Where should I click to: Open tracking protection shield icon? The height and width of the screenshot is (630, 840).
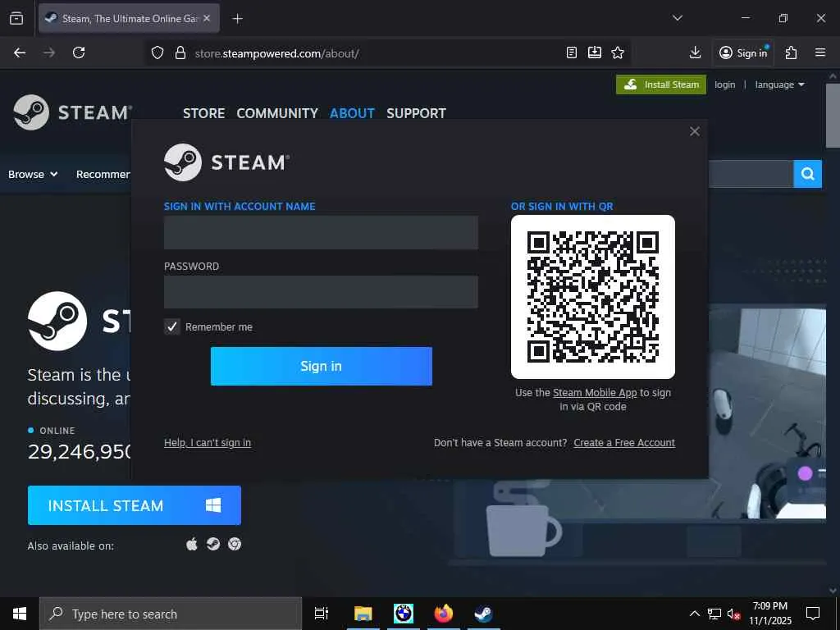tap(157, 53)
